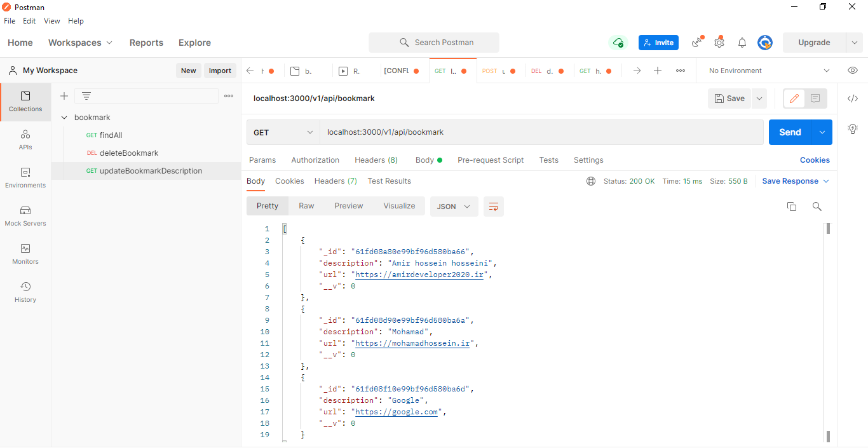Switch to the Params tab
The height and width of the screenshot is (448, 868).
coord(262,160)
